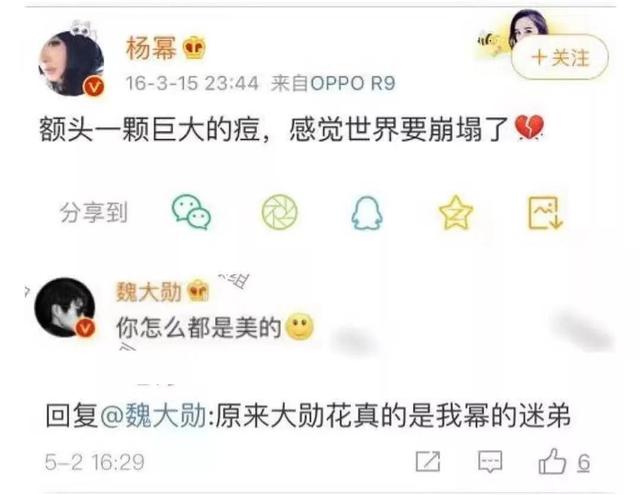Open the 杨幂 username link
This screenshot has height=495, width=640.
pos(151,48)
